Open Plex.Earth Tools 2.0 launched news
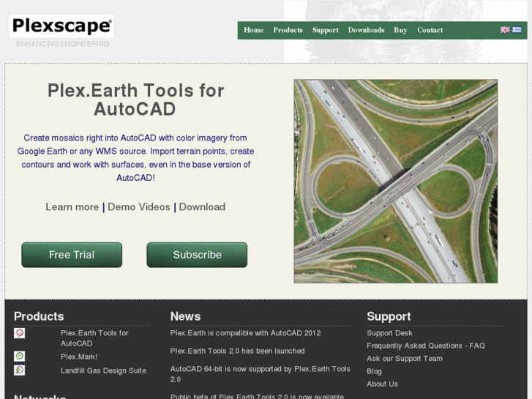This screenshot has width=532, height=399. (237, 351)
